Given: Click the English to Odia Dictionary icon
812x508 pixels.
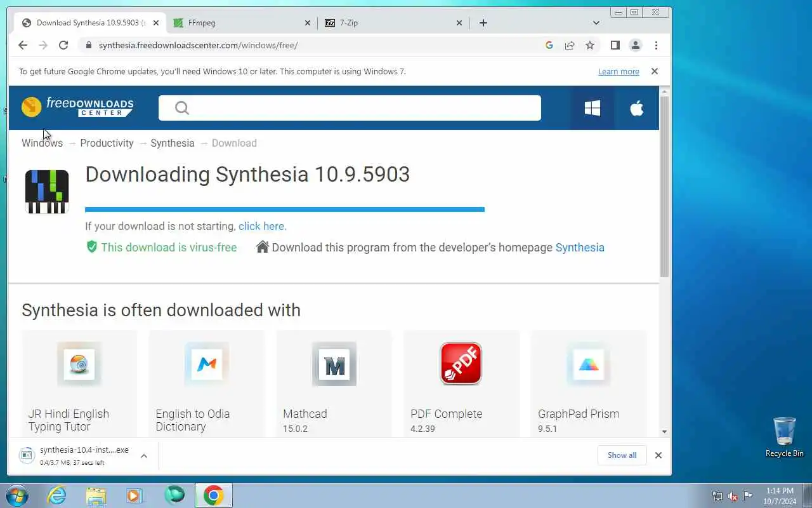Looking at the screenshot, I should click(x=207, y=364).
